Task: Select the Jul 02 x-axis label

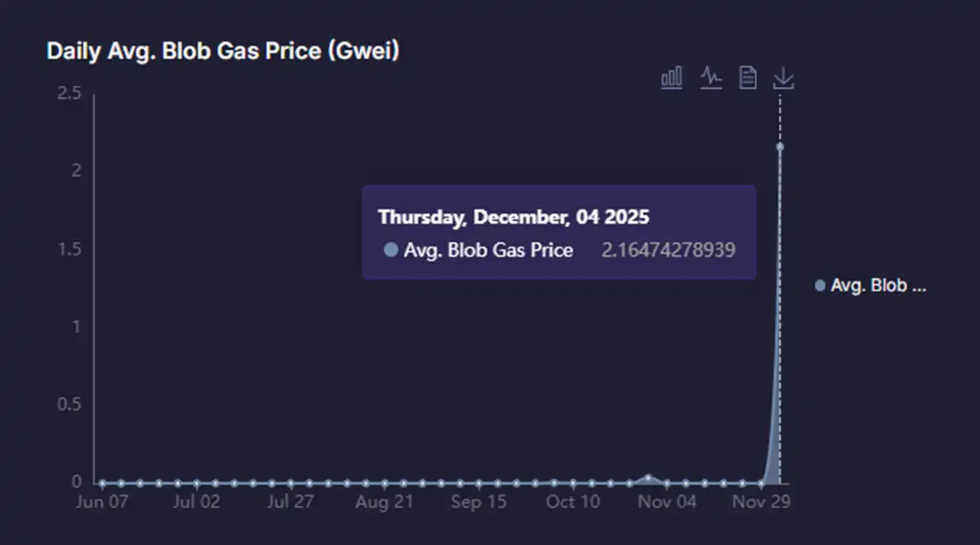Action: [x=197, y=502]
